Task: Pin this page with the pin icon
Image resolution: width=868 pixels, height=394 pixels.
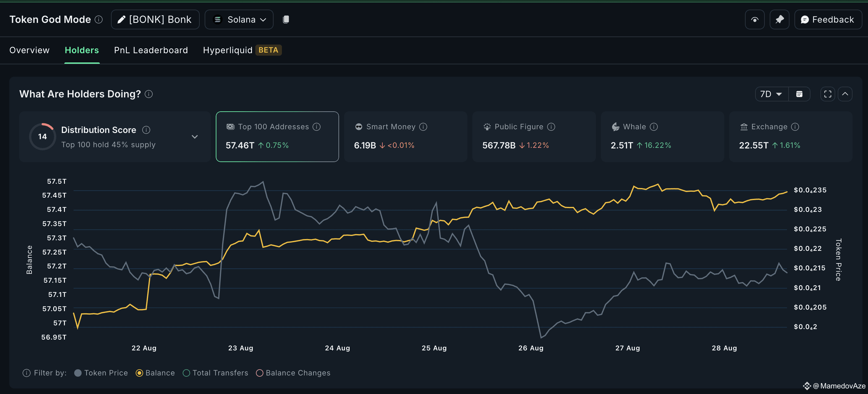Action: pyautogui.click(x=779, y=19)
